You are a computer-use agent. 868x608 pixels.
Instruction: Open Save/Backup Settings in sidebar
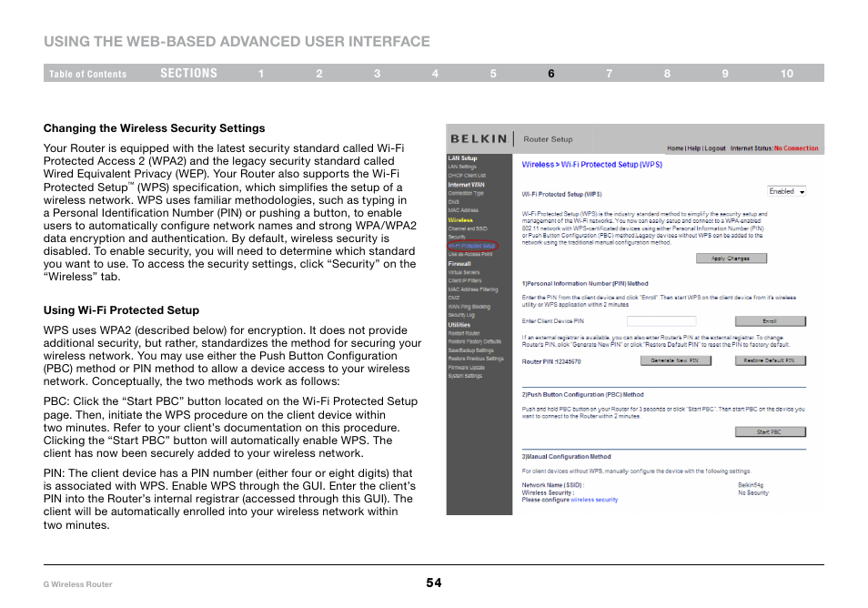[x=470, y=350]
